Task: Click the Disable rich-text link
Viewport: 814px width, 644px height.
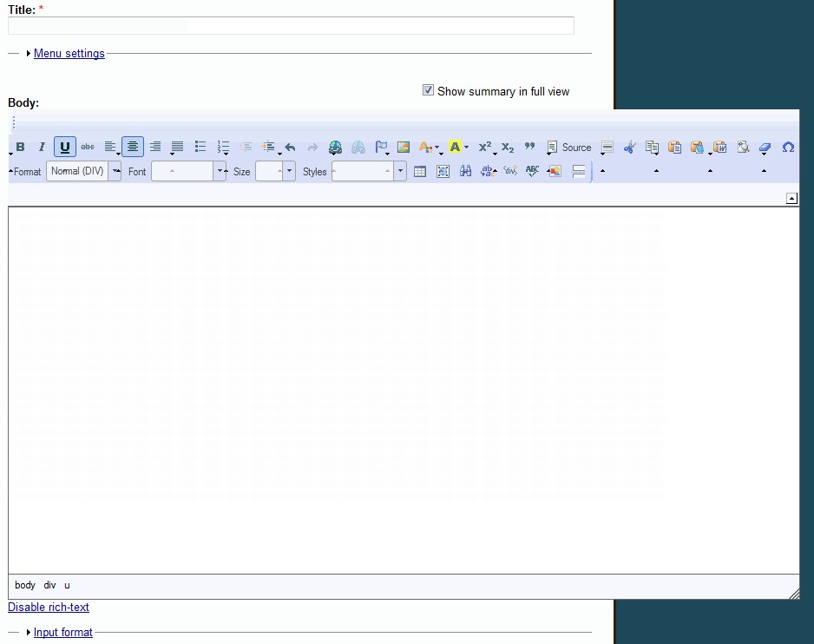Action: [48, 607]
